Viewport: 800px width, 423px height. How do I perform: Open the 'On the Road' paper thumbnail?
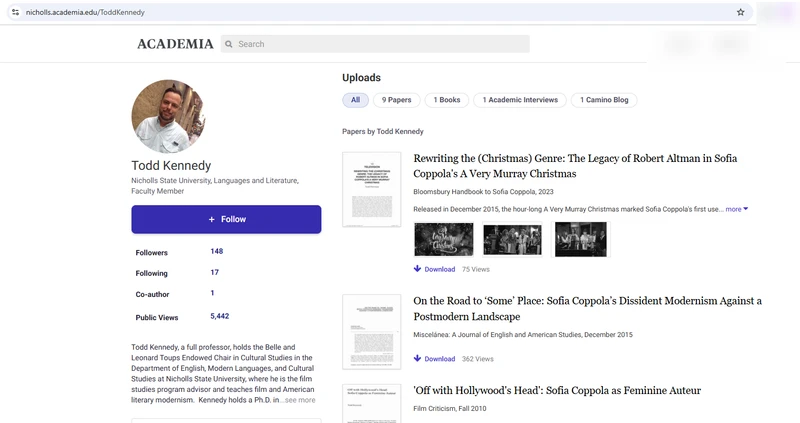(371, 332)
